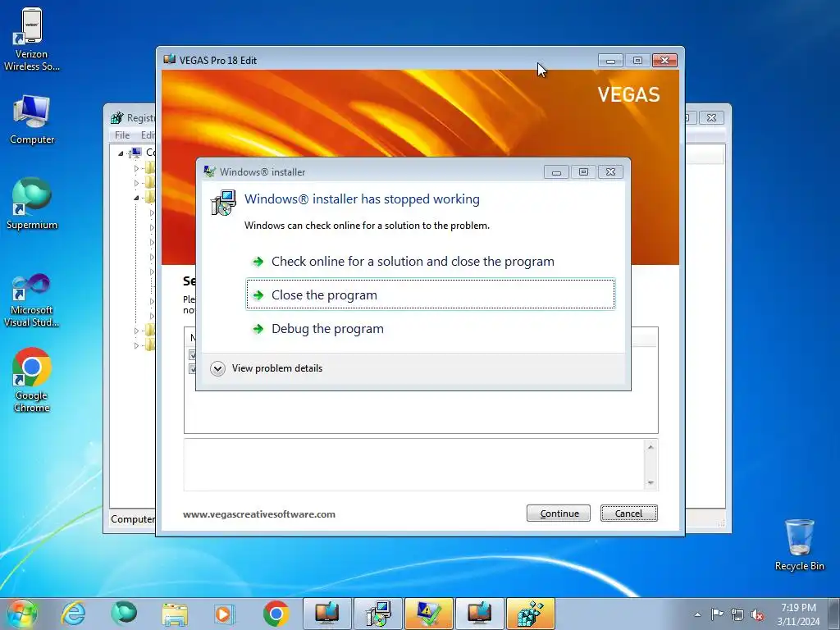Open Windows Explorer folder icon in the taskbar
The width and height of the screenshot is (840, 630).
(175, 614)
